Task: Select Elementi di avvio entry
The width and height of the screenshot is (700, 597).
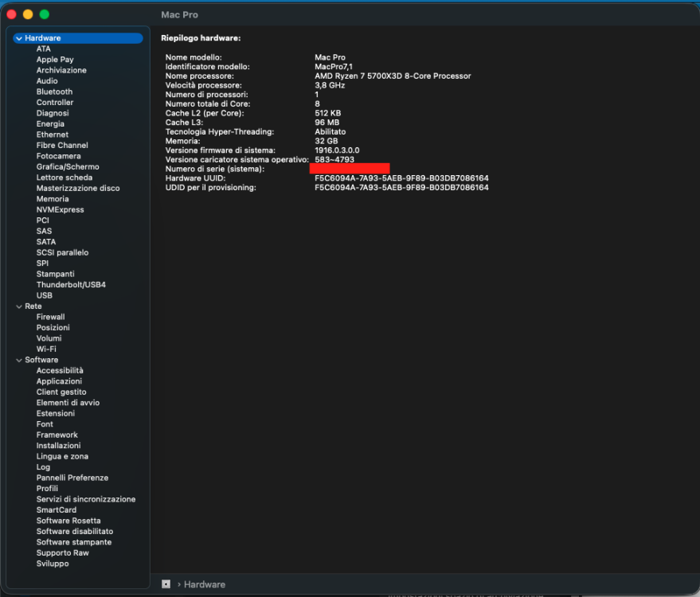Action: [68, 403]
